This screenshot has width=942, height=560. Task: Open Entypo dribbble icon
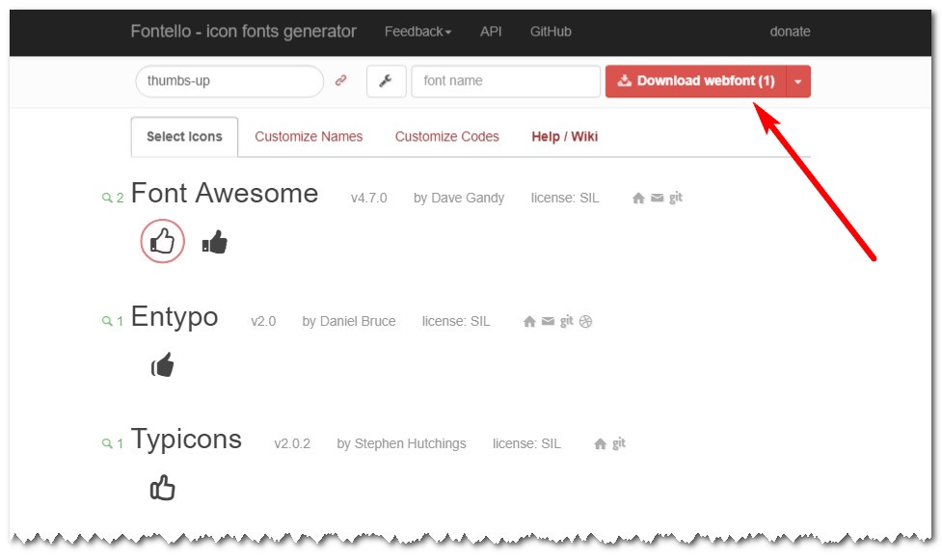[586, 322]
